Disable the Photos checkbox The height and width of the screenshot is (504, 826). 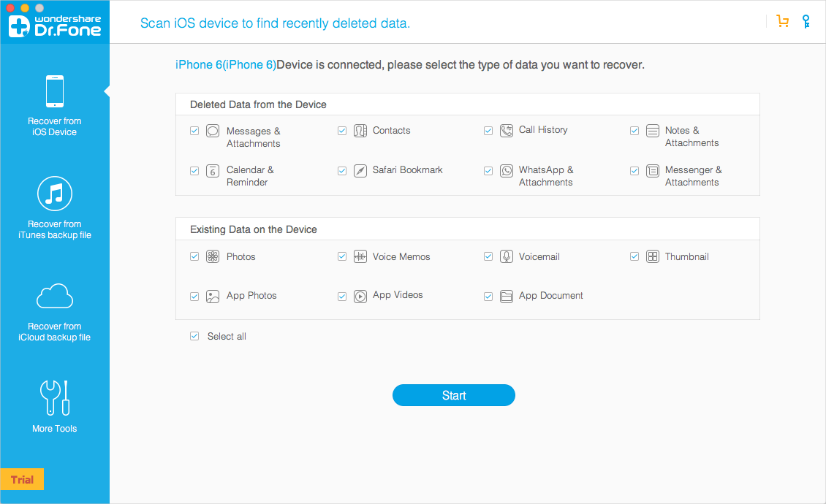pyautogui.click(x=194, y=256)
